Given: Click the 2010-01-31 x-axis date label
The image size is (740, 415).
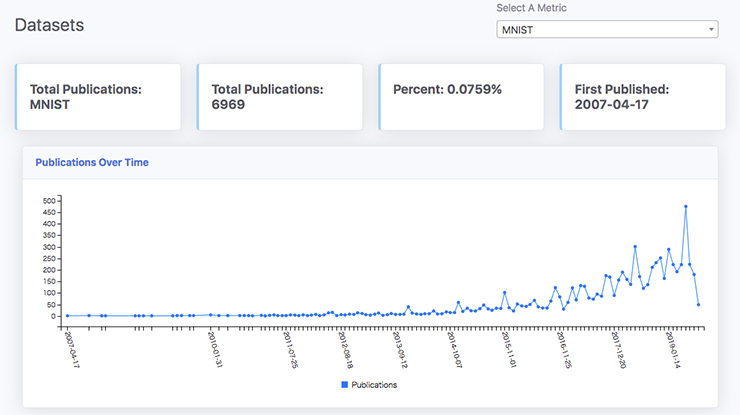Looking at the screenshot, I should click(214, 350).
